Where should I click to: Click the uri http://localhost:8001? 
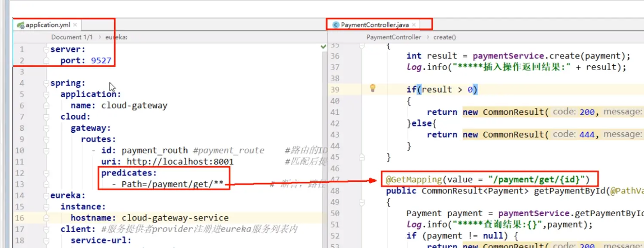point(180,162)
